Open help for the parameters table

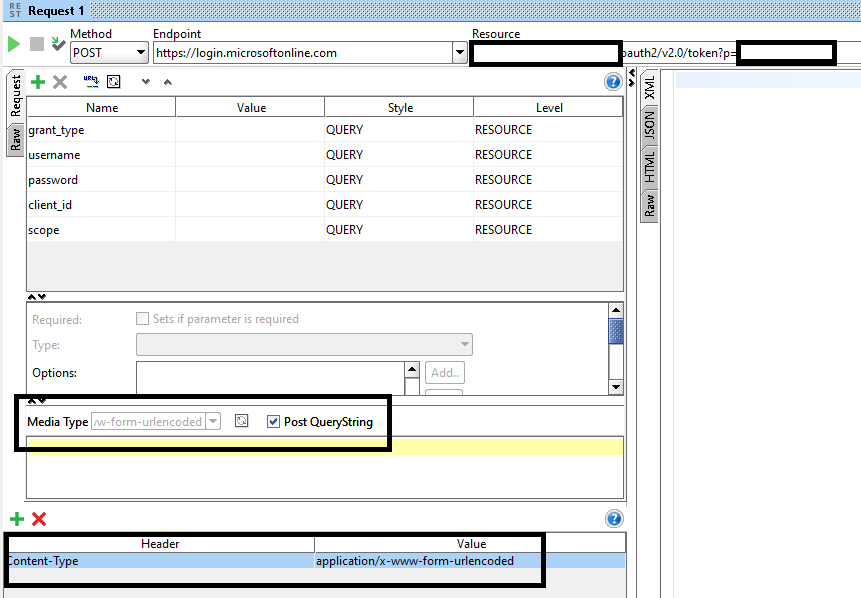(613, 82)
